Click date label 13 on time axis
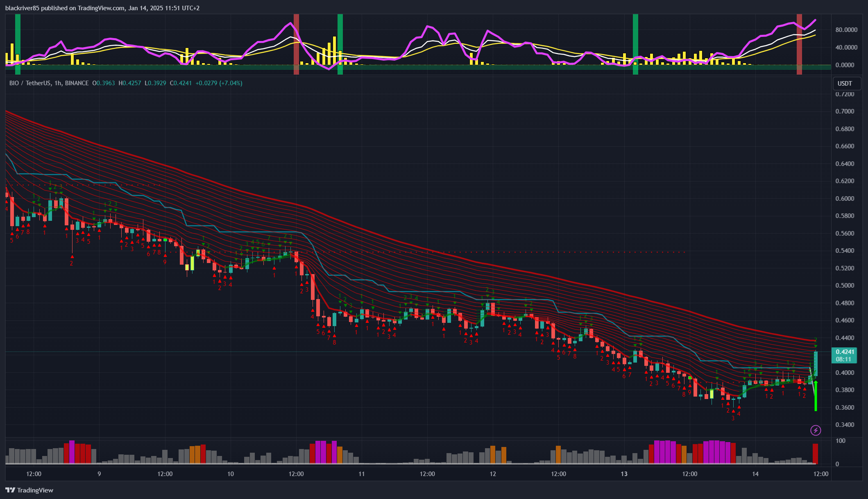 pyautogui.click(x=624, y=474)
